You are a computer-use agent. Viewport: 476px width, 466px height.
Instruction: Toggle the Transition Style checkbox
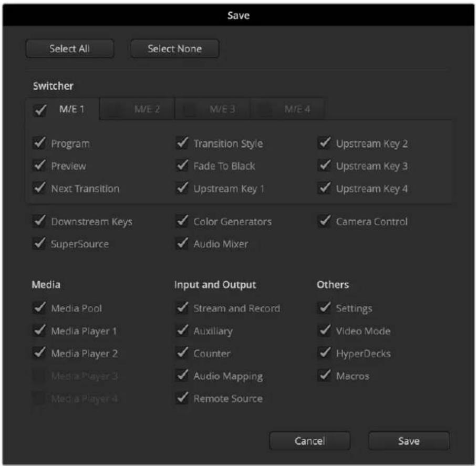pos(182,143)
